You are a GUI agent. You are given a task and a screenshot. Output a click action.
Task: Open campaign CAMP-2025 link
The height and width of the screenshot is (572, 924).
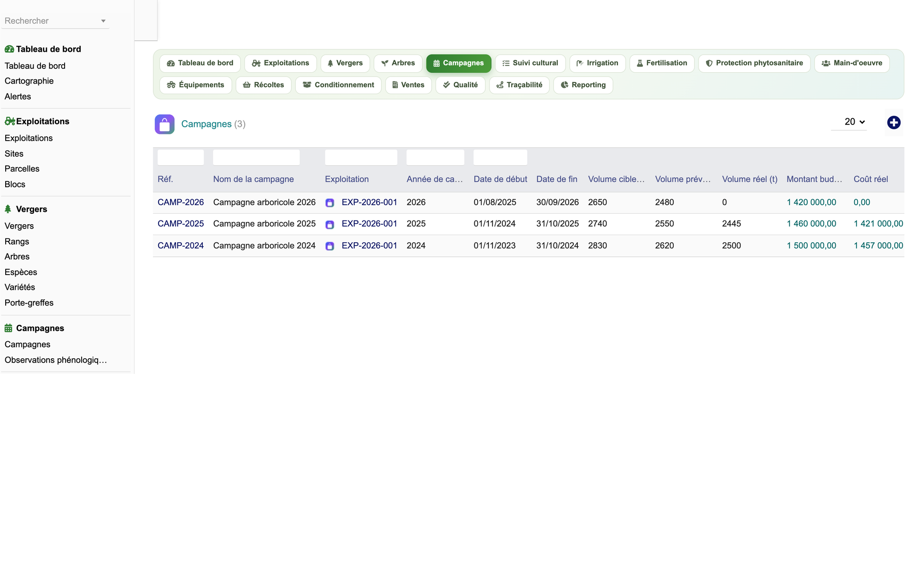[x=180, y=224]
